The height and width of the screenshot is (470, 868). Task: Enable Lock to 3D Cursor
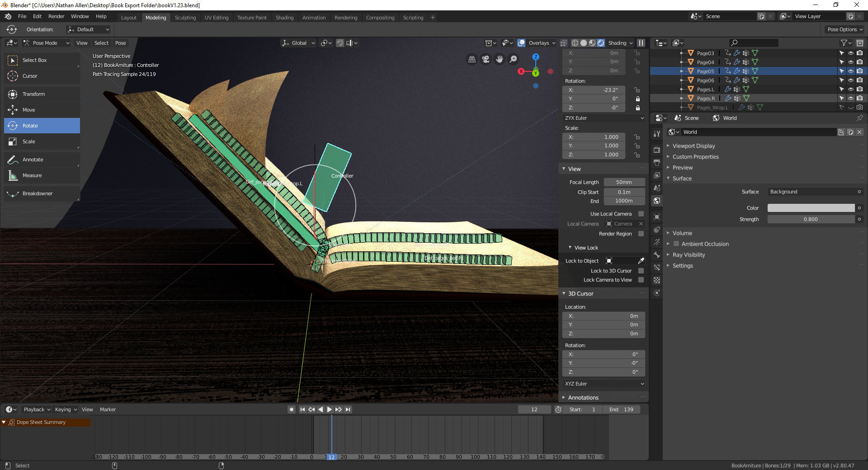(x=641, y=271)
